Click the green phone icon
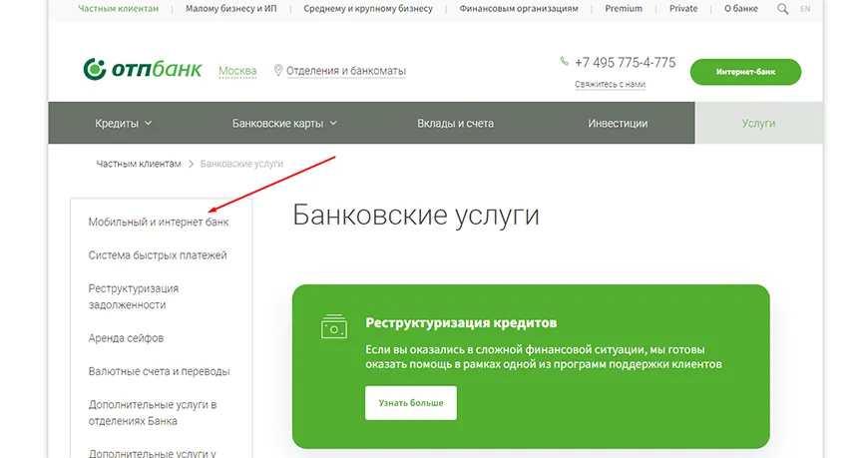Image resolution: width=868 pixels, height=458 pixels. (x=565, y=62)
